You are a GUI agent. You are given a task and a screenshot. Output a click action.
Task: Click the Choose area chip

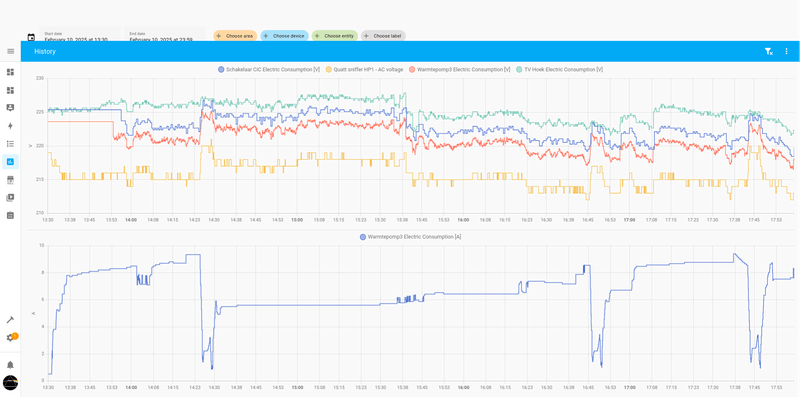click(235, 36)
